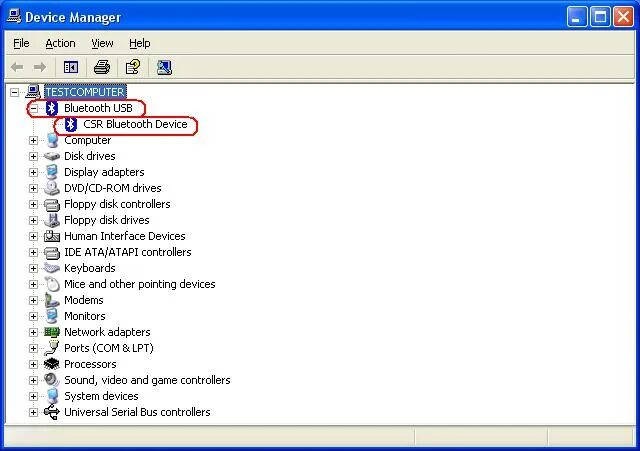Screen dimensions: 640x451
Task: Expand the Ports (COM & LPT) node
Action: (33, 348)
